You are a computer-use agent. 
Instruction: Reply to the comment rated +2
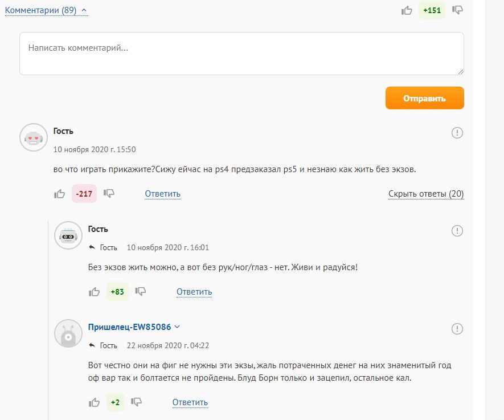tap(190, 402)
